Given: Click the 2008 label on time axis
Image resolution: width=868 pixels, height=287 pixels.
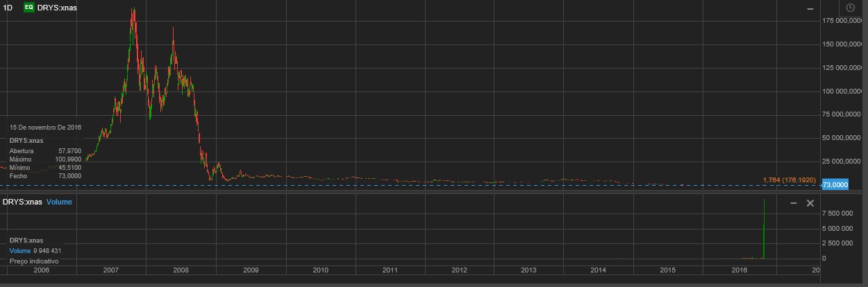Looking at the screenshot, I should click(181, 270).
